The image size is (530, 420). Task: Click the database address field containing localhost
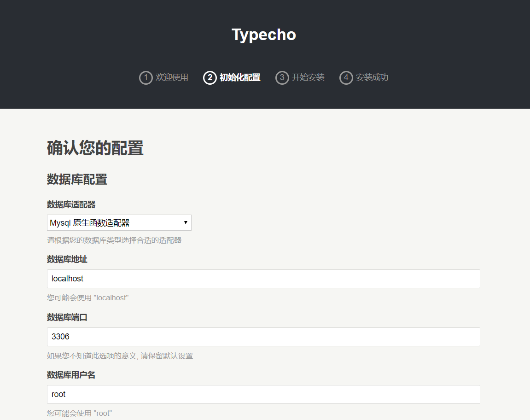point(263,279)
